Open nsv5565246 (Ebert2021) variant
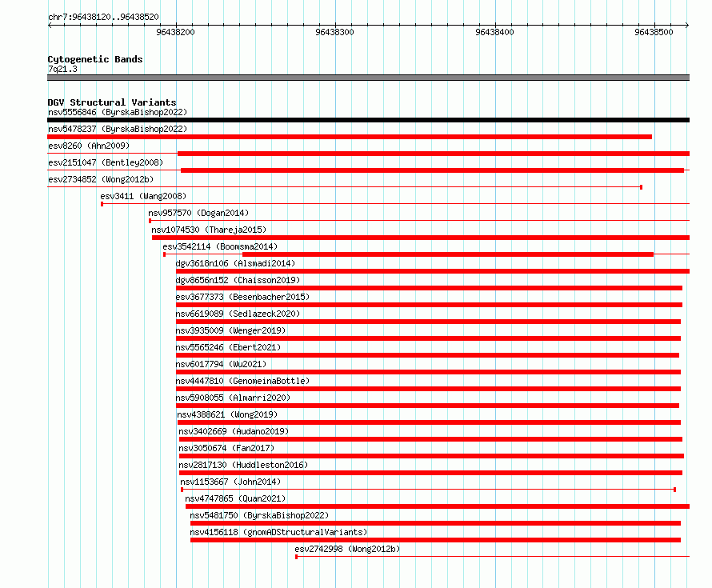 click(228, 347)
